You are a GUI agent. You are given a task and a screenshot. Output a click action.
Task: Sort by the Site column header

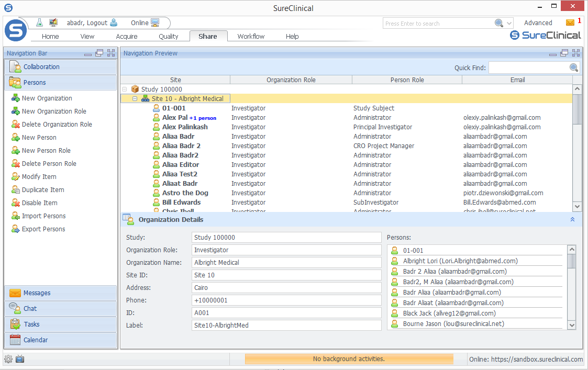tap(175, 80)
